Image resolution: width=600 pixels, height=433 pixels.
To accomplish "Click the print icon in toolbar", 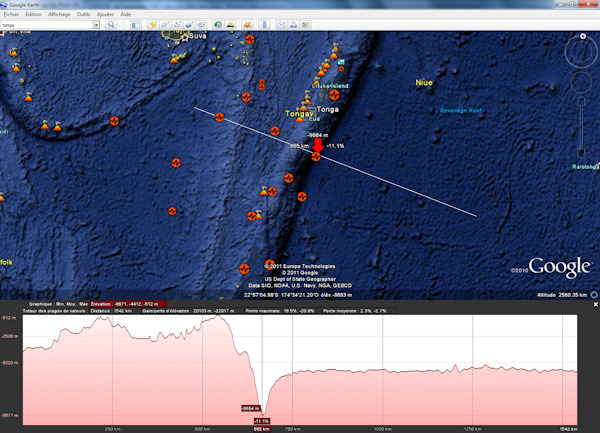I will 293,25.
